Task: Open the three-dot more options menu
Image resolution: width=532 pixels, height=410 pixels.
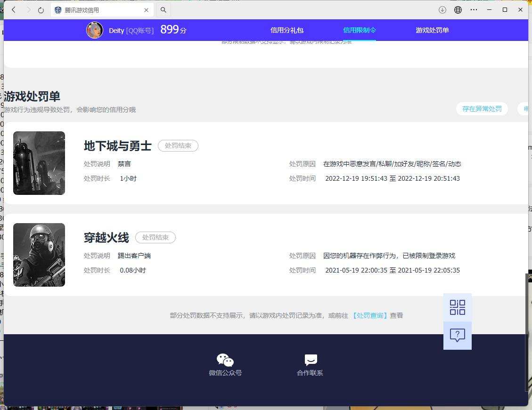Action: click(x=474, y=10)
